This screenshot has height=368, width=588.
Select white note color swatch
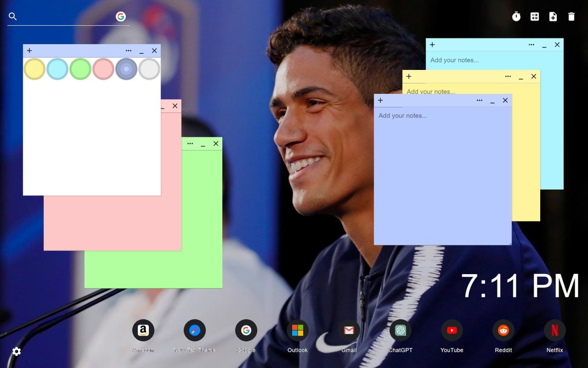[149, 69]
